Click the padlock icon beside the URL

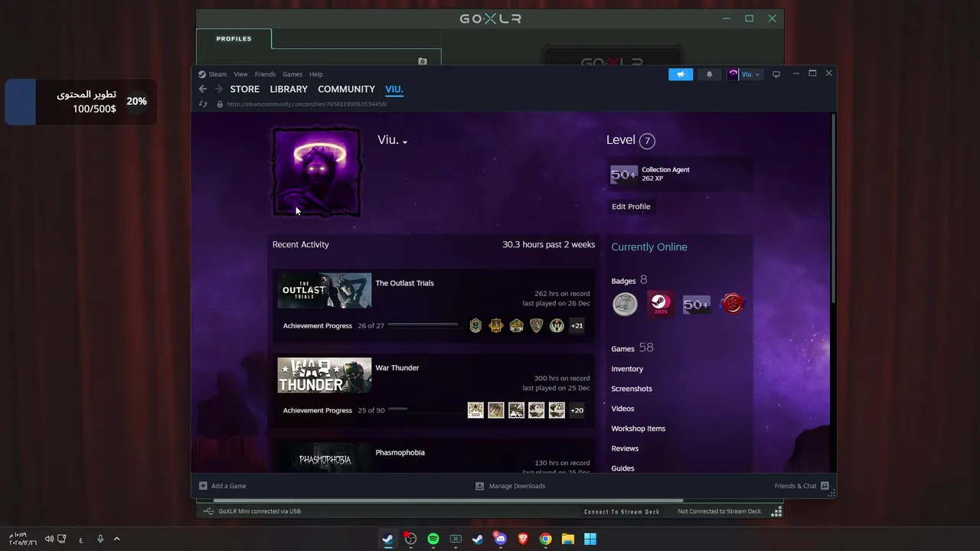tap(220, 104)
